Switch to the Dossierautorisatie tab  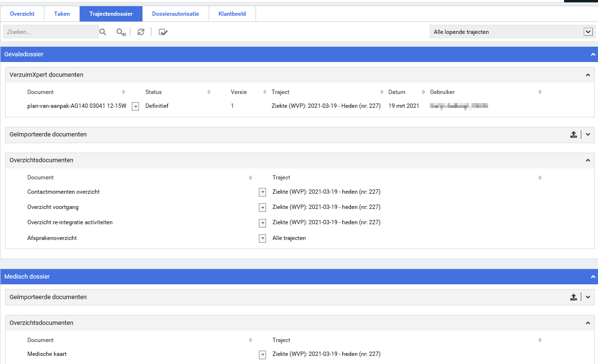coord(175,14)
